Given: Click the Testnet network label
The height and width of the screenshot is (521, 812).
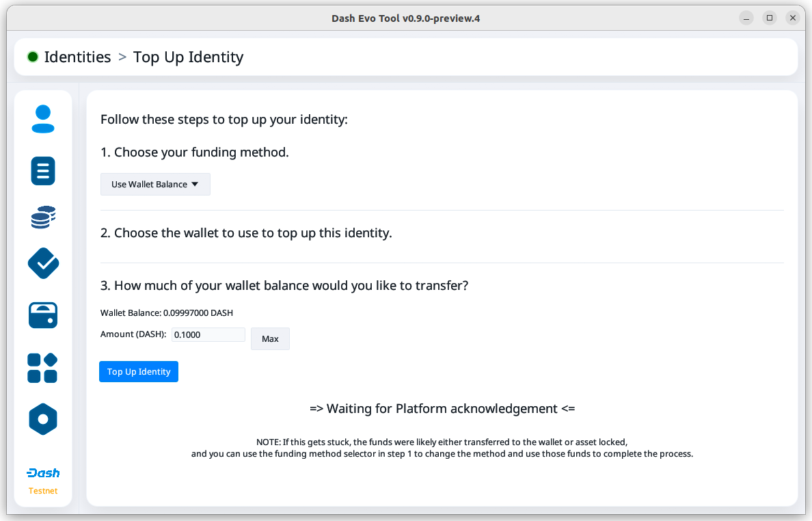Looking at the screenshot, I should point(43,491).
